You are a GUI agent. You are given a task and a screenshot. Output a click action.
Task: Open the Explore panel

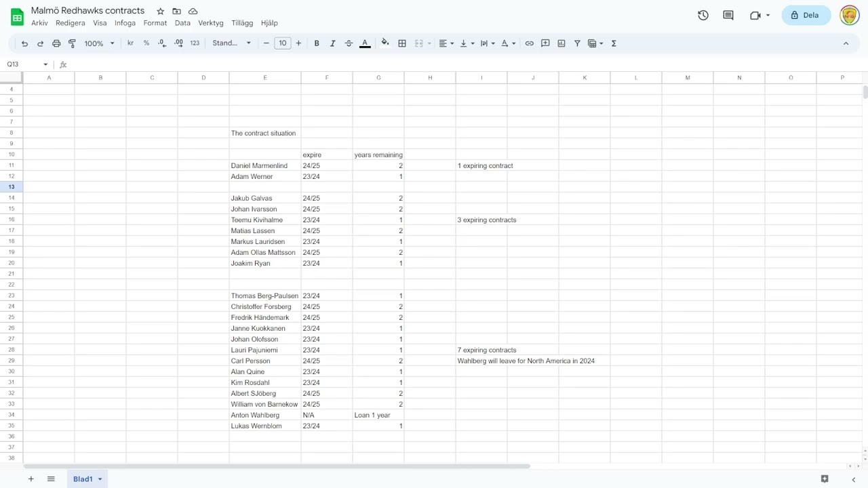[x=825, y=479]
